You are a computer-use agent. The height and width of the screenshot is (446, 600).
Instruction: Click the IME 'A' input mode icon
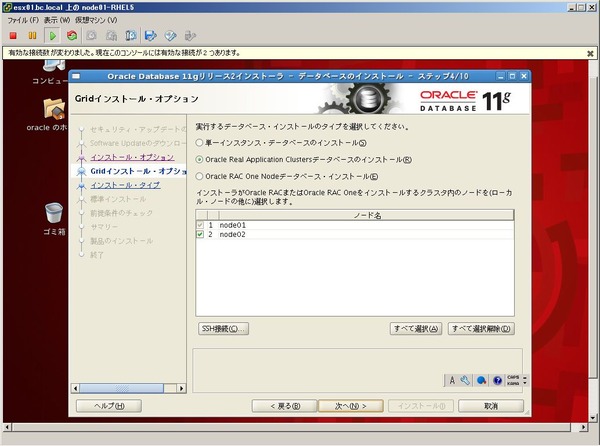coord(452,380)
